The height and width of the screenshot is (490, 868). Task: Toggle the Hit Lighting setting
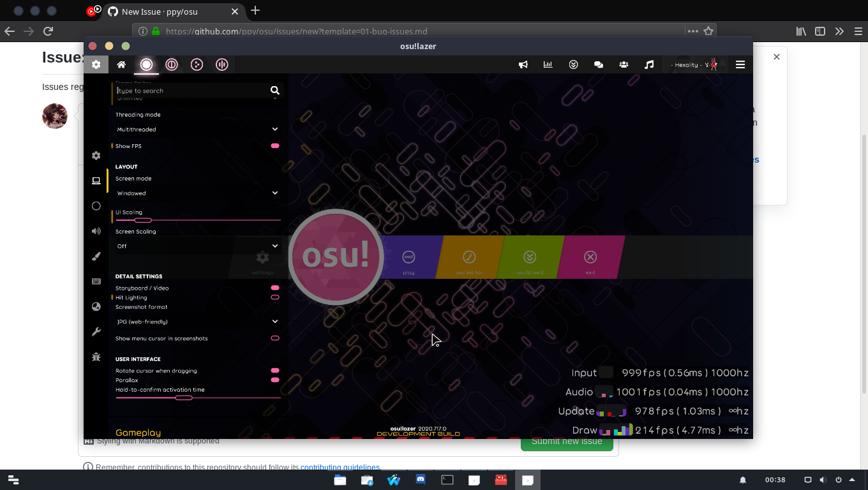(274, 297)
